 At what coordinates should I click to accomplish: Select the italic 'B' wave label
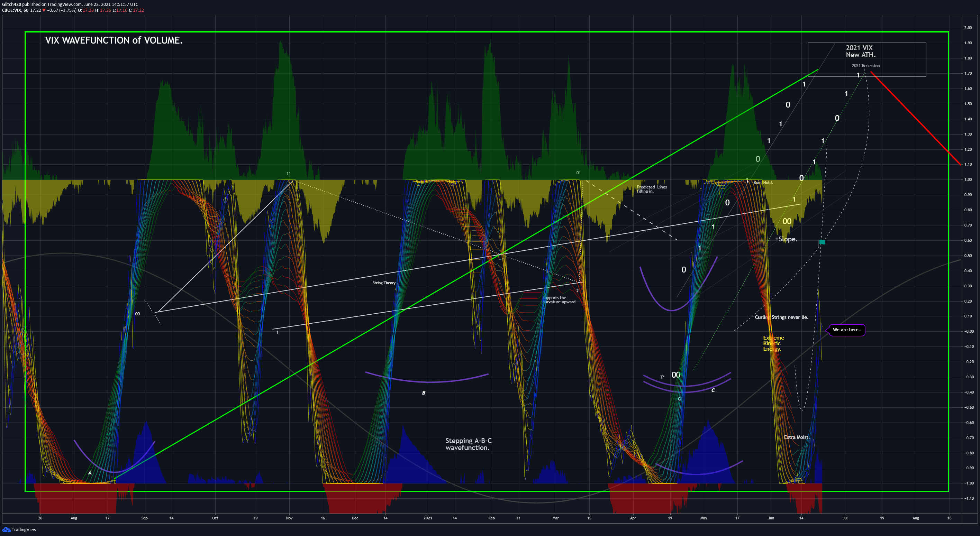click(x=424, y=393)
